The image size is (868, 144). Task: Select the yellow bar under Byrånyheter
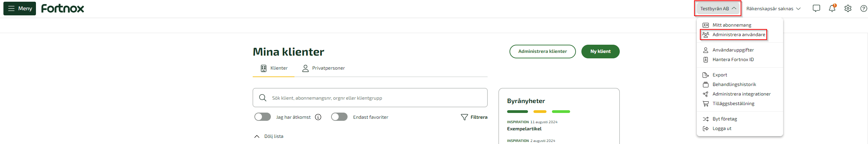tap(540, 112)
